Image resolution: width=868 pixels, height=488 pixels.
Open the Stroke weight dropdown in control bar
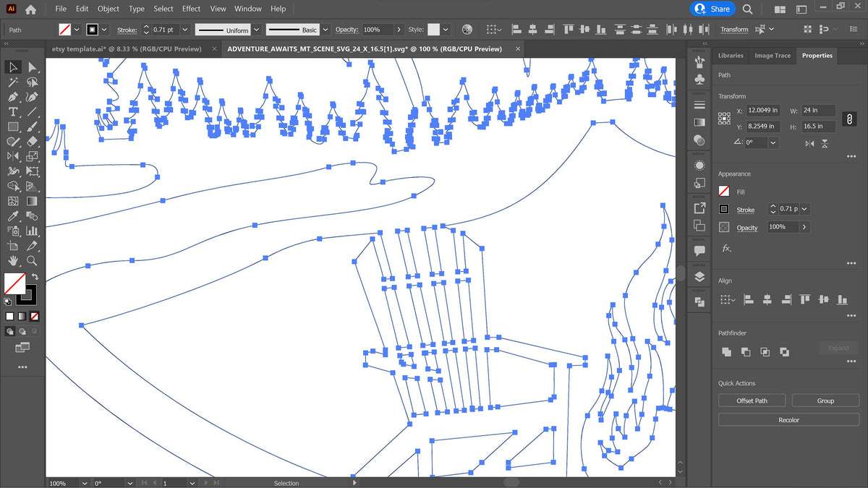click(x=184, y=30)
